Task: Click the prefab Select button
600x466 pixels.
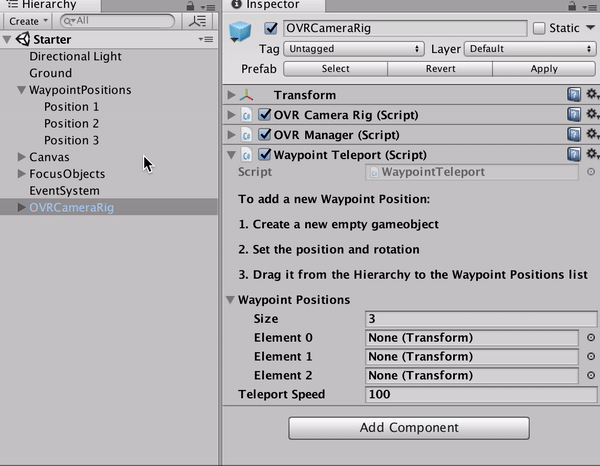Action: (336, 69)
